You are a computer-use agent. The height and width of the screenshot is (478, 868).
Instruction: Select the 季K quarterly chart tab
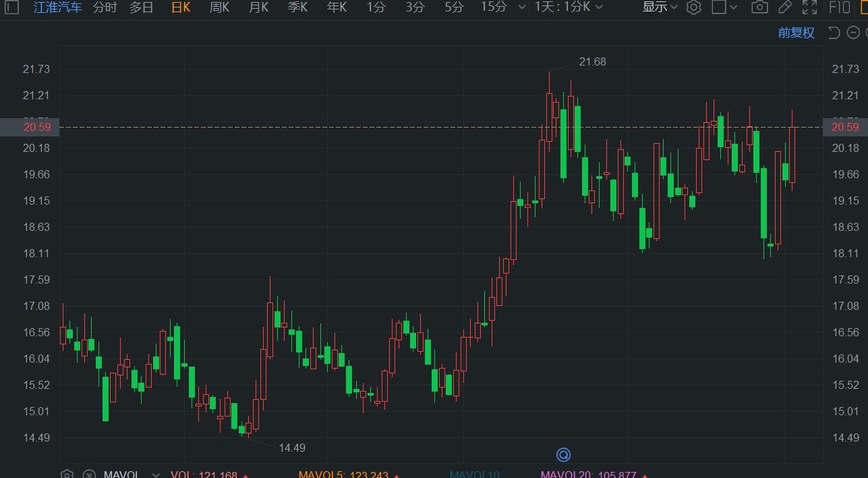click(297, 7)
